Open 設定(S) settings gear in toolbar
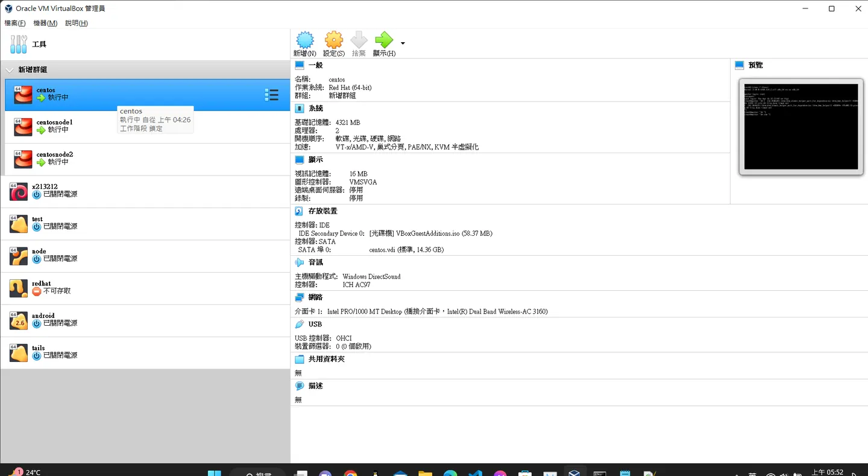 click(333, 40)
